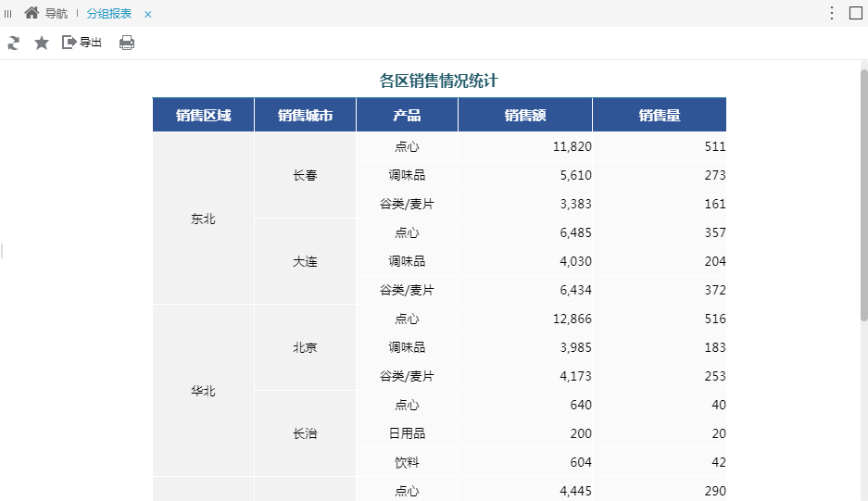
Task: Select the 东北 region cell
Action: tap(203, 219)
